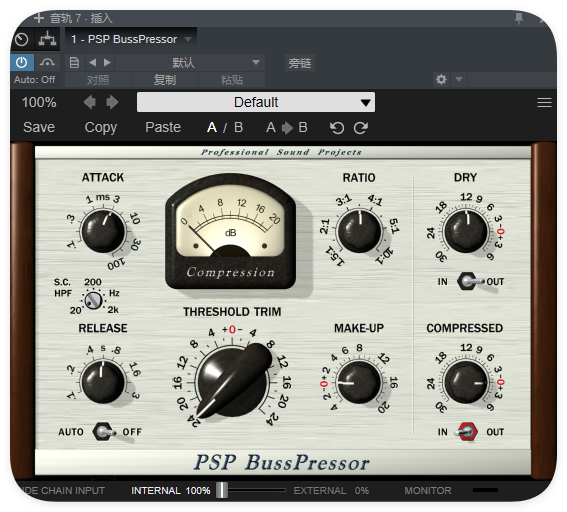Open the routing/channel editor icon
Screen dimensions: 567x512
pos(47,39)
